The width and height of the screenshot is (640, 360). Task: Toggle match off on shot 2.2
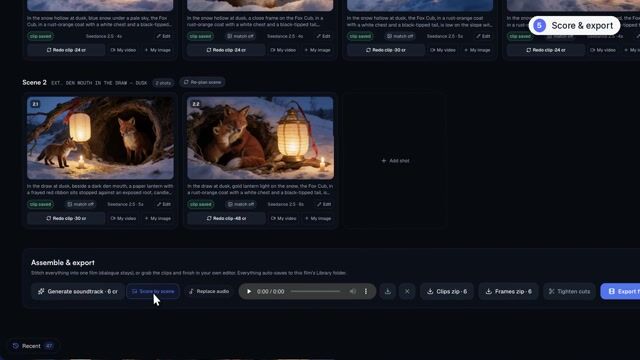tap(240, 204)
